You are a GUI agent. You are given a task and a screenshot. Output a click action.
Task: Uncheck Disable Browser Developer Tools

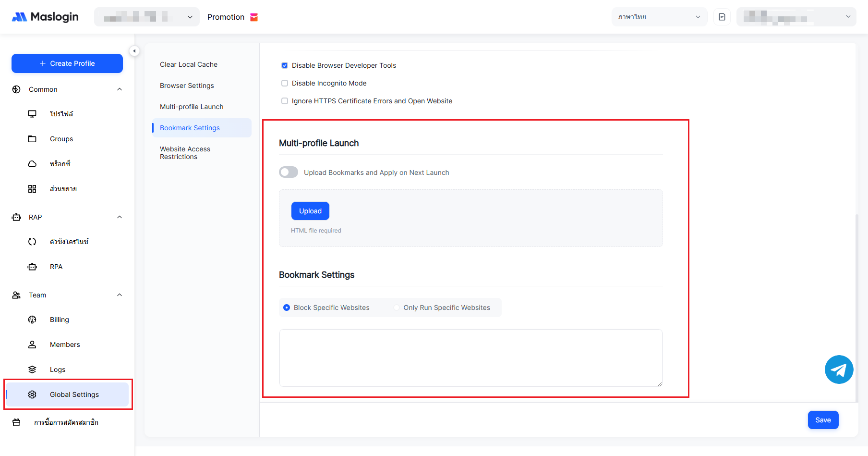tap(285, 65)
